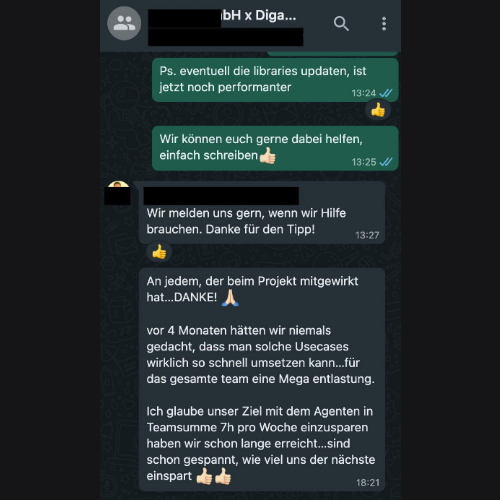Click the folded hands emoji after DANKE!

[x=230, y=298]
